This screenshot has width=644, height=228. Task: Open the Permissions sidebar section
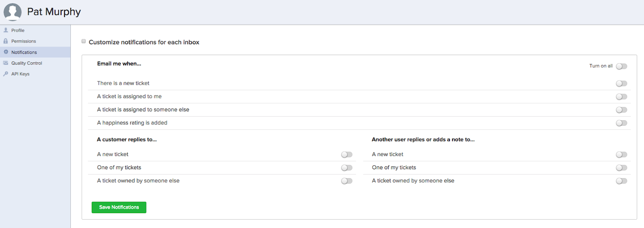coord(23,41)
